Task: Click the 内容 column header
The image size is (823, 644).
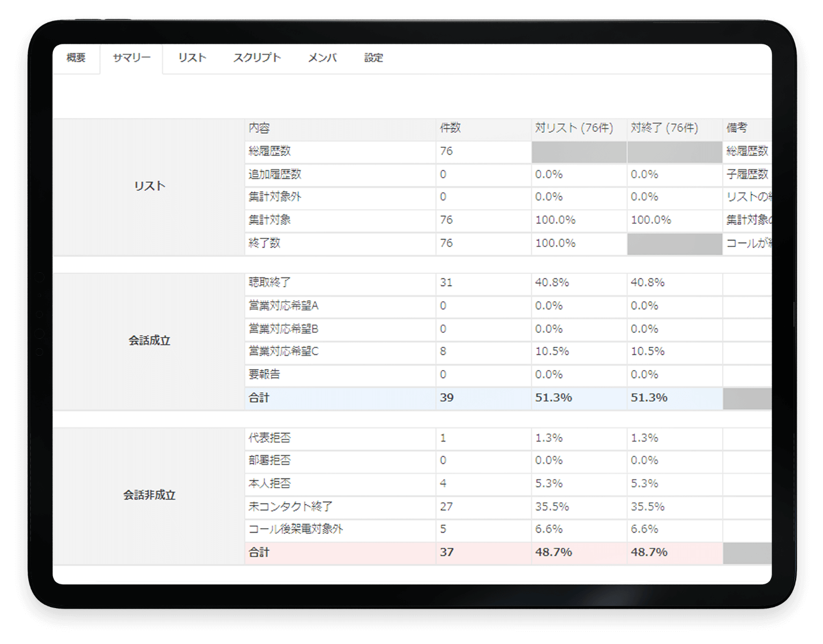Action: 259,128
